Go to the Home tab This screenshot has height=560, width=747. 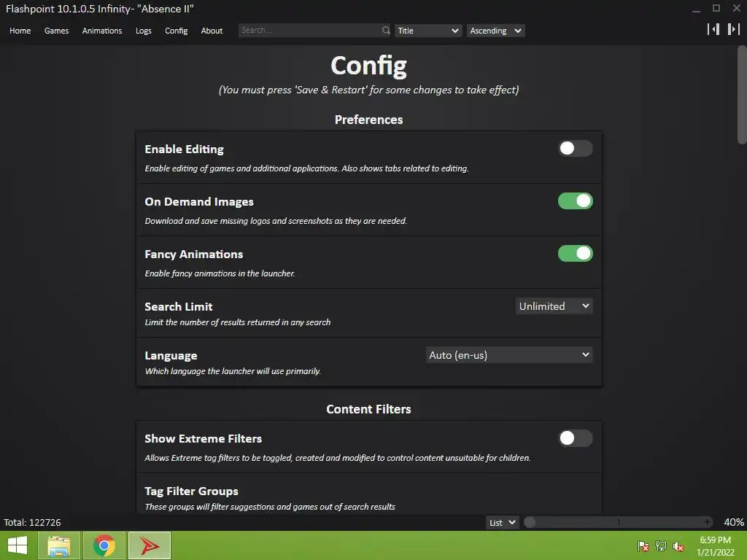[x=20, y=31]
